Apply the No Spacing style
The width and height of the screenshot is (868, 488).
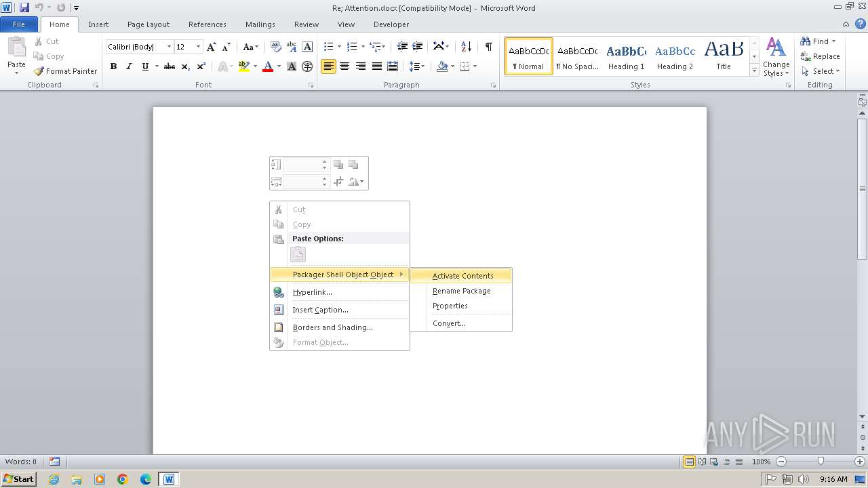(577, 56)
